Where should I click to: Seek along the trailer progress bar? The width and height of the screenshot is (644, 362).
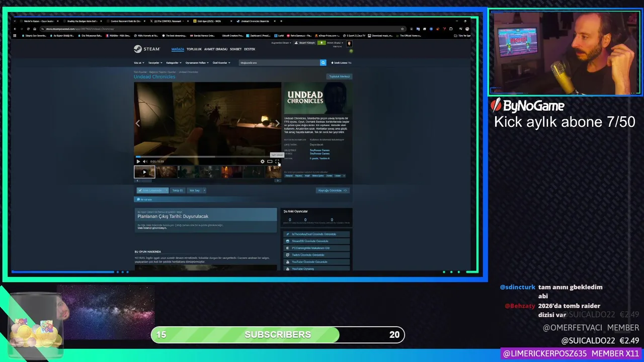click(x=207, y=157)
